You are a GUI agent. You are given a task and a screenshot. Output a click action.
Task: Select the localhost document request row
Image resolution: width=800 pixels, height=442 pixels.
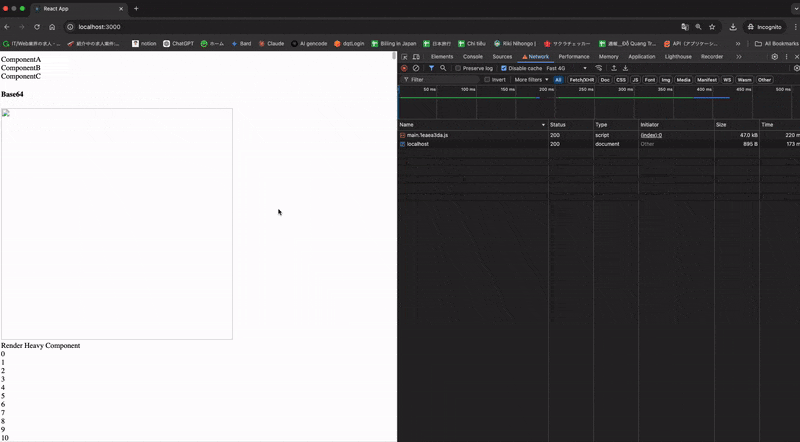[598, 144]
